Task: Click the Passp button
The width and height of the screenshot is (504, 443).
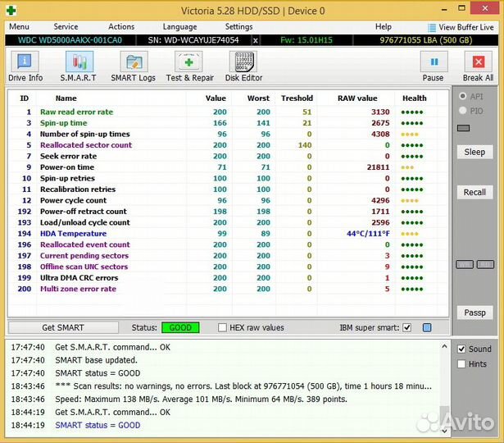Action: pyautogui.click(x=474, y=313)
